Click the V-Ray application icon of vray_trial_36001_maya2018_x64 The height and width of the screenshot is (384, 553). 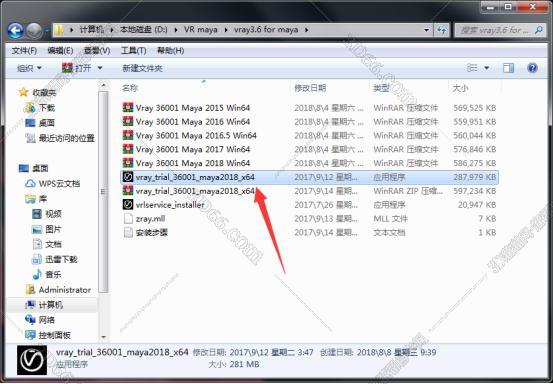[x=128, y=177]
